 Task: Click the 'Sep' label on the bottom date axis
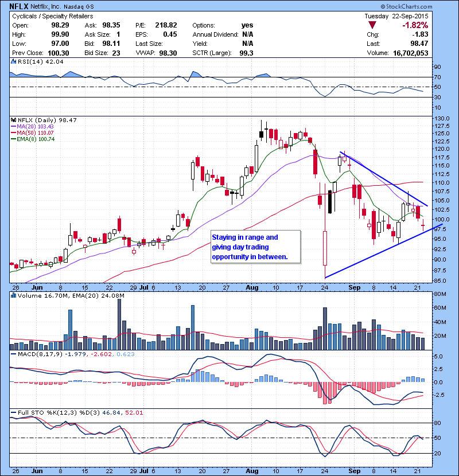(354, 471)
